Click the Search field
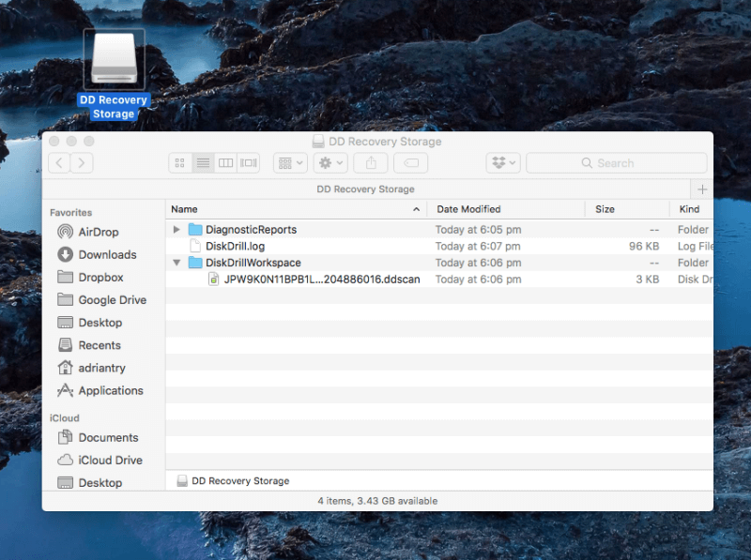751x560 pixels. pos(616,163)
